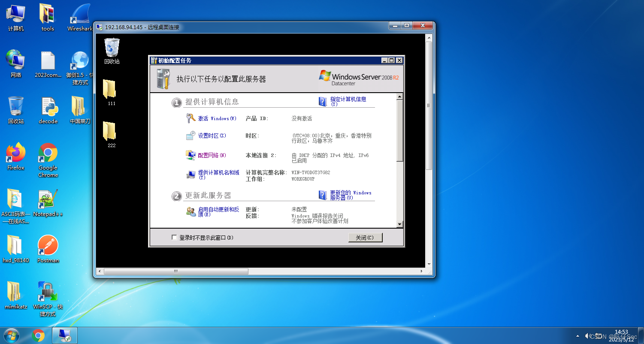Click remote desktop scroll right arrow
Image resolution: width=644 pixels, height=344 pixels.
[x=422, y=271]
